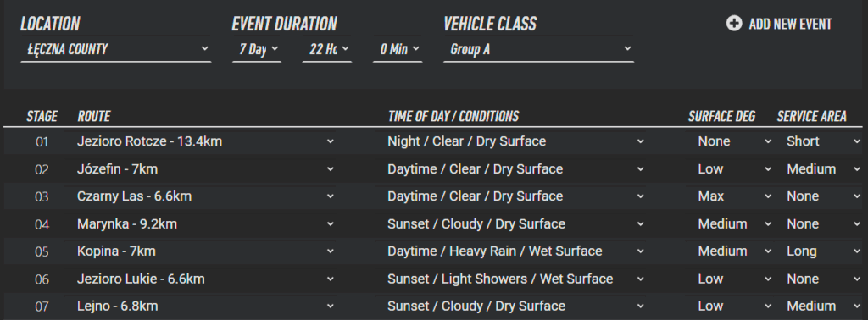
Task: Expand the Jezioro Rotcze route chevron
Action: [330, 141]
